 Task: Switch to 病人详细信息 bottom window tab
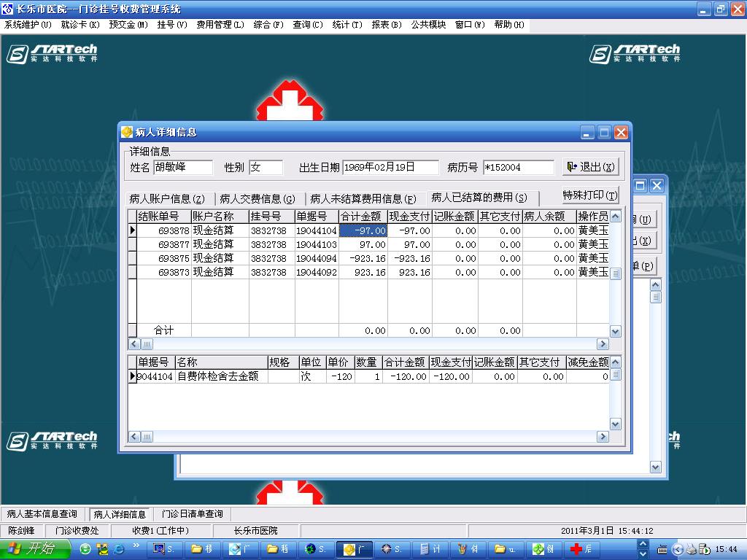(x=120, y=514)
